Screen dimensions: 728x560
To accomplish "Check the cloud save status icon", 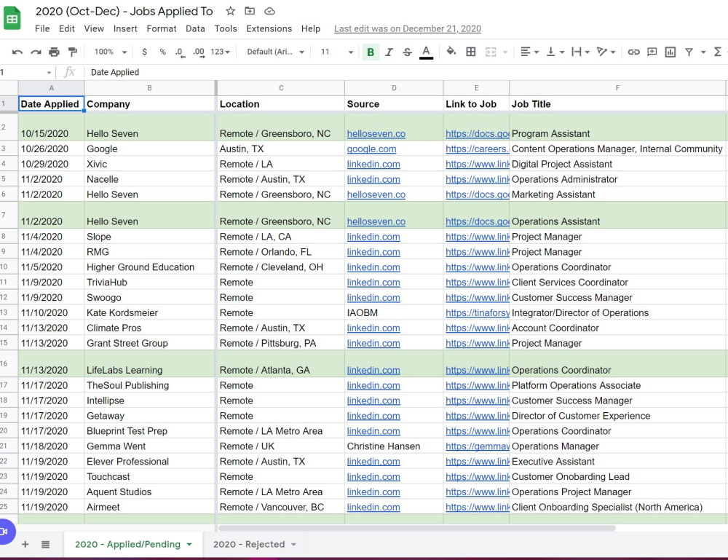I will click(269, 11).
